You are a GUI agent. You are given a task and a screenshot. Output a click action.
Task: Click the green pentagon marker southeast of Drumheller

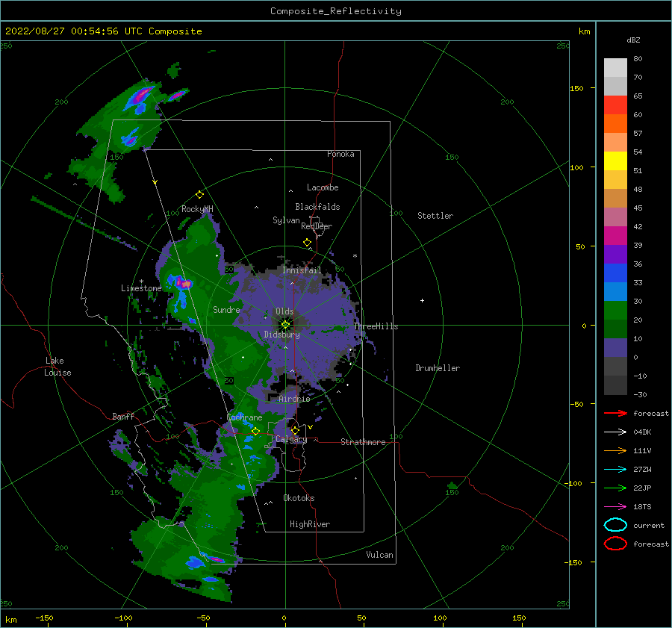(x=452, y=485)
